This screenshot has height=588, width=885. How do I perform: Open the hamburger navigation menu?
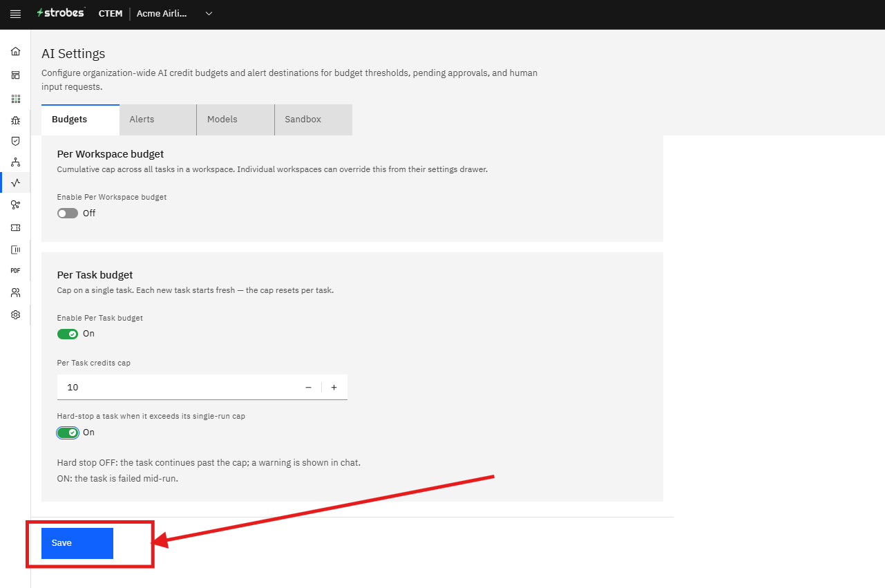coord(15,14)
